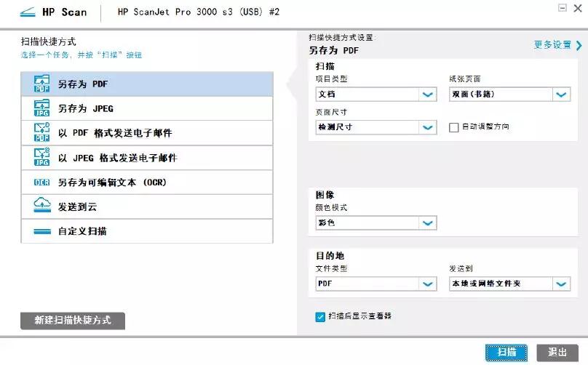The height and width of the screenshot is (365, 588).
Task: Click the OCR editable text icon
Action: pyautogui.click(x=41, y=182)
